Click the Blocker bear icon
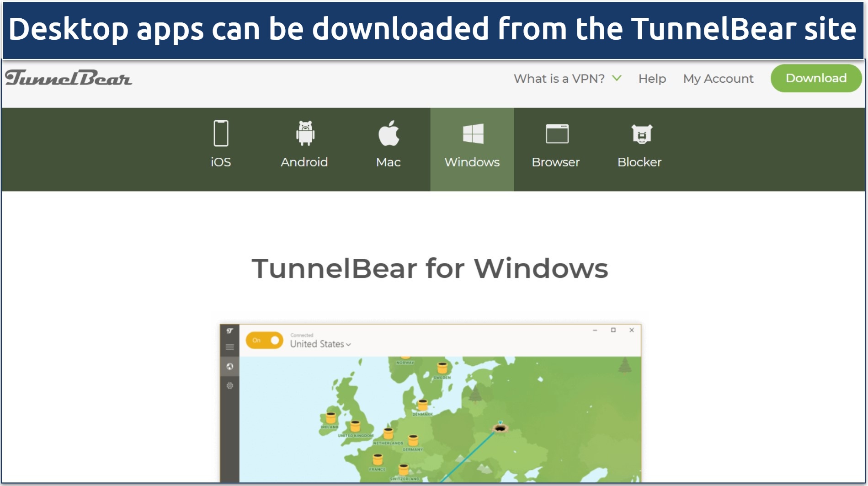This screenshot has width=868, height=486. [x=640, y=133]
